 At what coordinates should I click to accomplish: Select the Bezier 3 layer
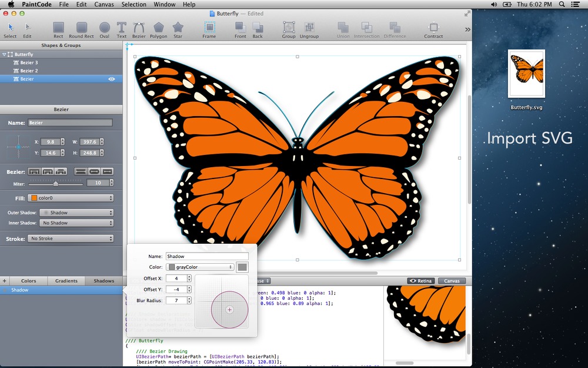(61, 63)
